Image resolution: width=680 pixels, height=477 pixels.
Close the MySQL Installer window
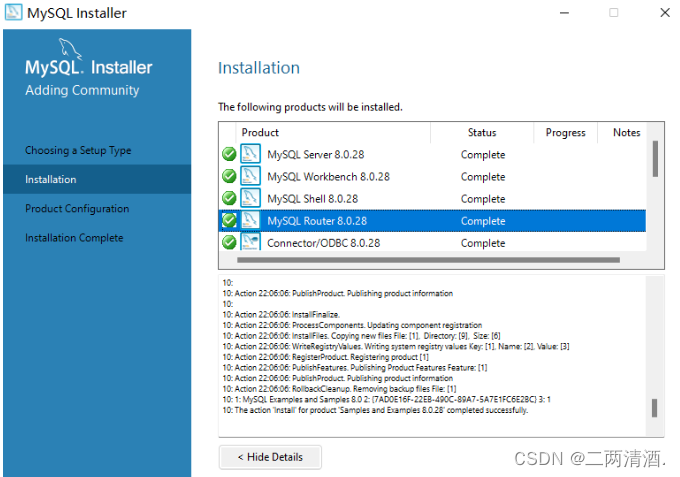click(665, 13)
